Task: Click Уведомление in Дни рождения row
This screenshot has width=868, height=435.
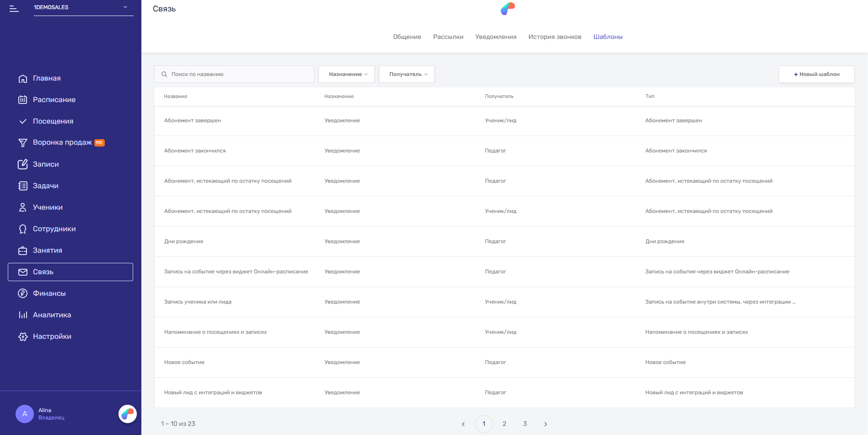Action: [342, 241]
